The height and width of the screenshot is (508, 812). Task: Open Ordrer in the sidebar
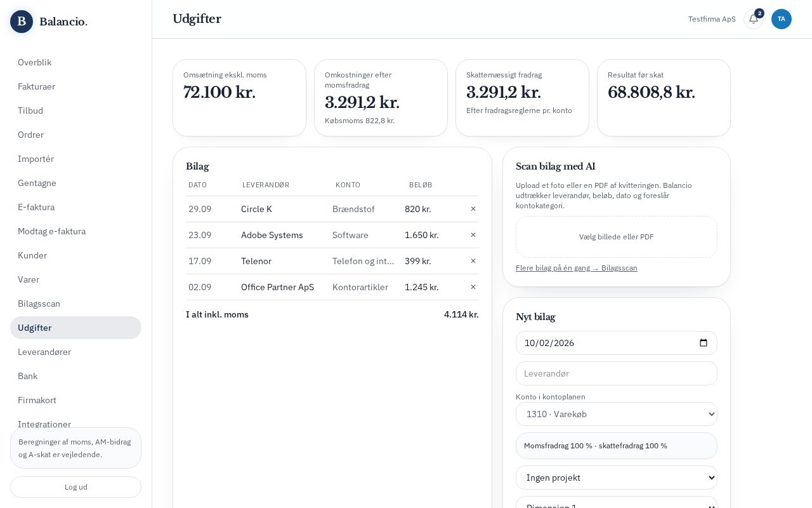[x=75, y=135]
